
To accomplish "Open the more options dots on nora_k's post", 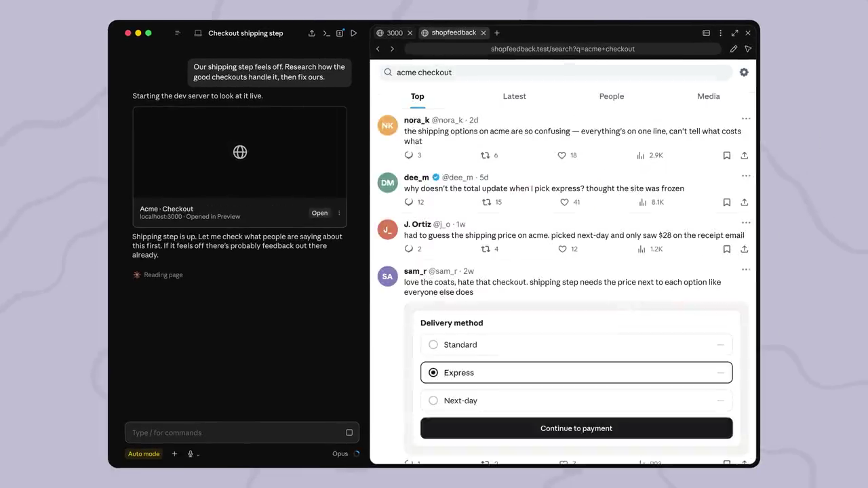I will (x=746, y=119).
